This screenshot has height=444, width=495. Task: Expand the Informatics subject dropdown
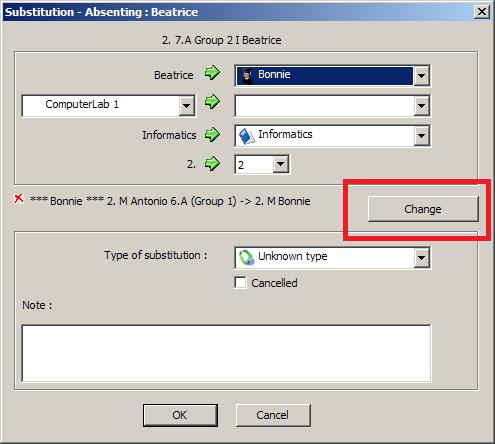(x=421, y=136)
